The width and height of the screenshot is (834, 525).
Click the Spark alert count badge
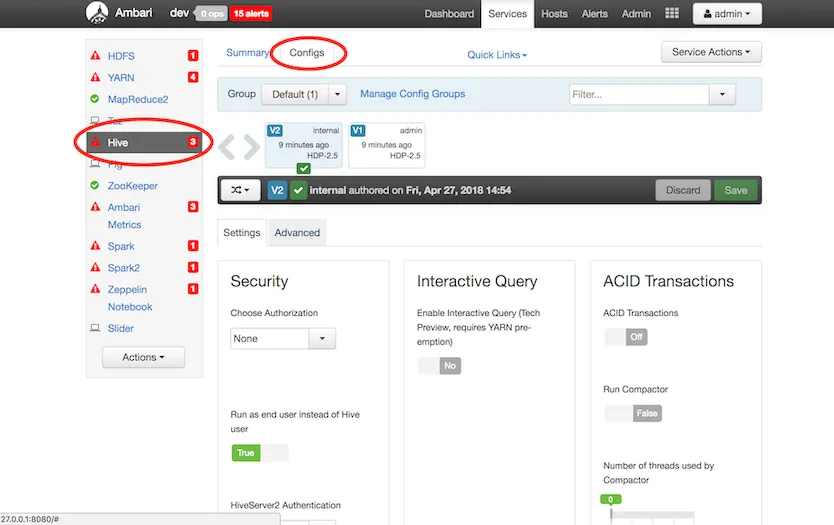click(193, 246)
